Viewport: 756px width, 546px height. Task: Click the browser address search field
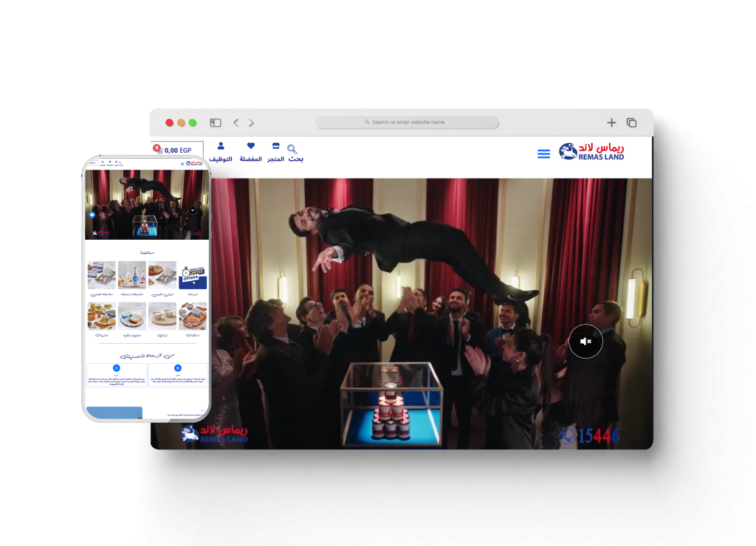point(408,122)
